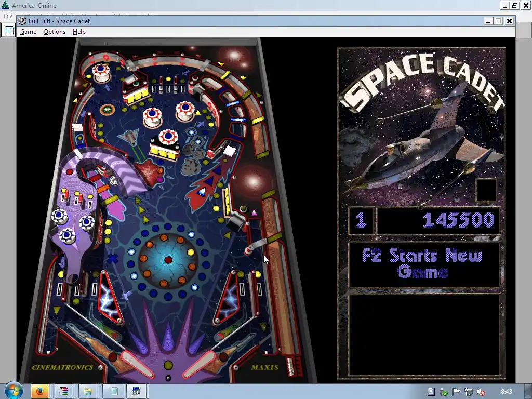Click the CINEMATRONICS label on the table
The image size is (532, 399).
(x=62, y=367)
